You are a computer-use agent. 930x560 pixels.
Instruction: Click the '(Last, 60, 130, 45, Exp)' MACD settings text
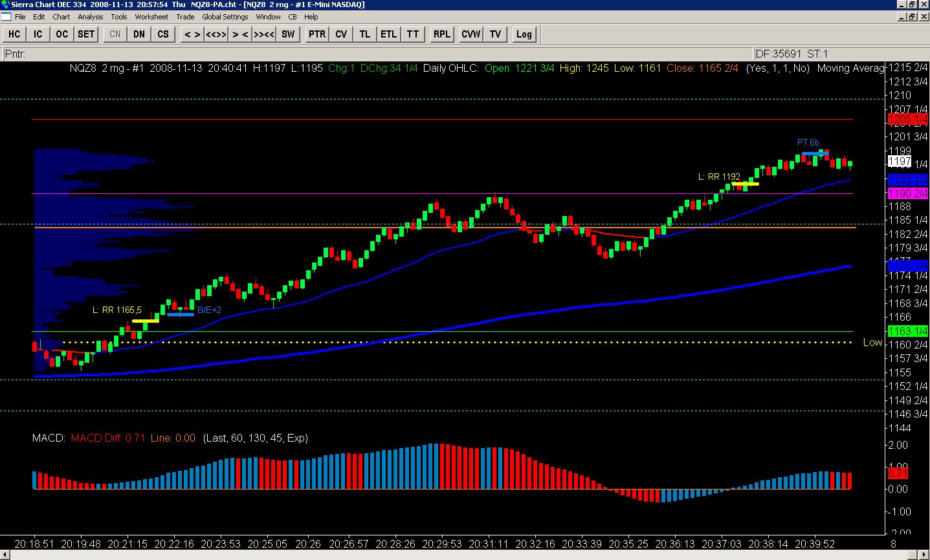pos(255,438)
